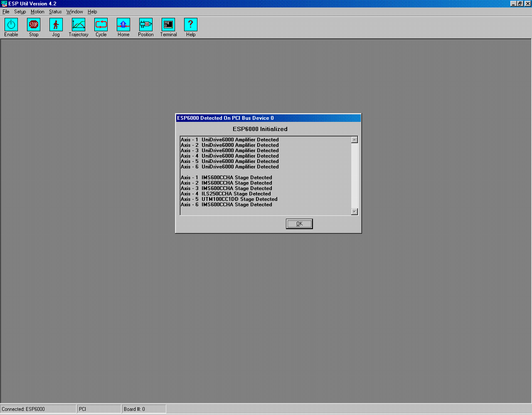Launch the Cycle tool

(x=101, y=25)
